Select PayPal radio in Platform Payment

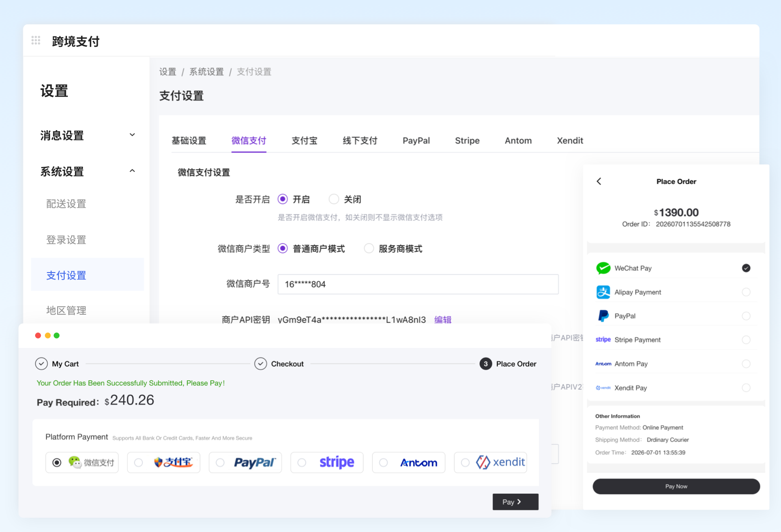[x=220, y=463]
